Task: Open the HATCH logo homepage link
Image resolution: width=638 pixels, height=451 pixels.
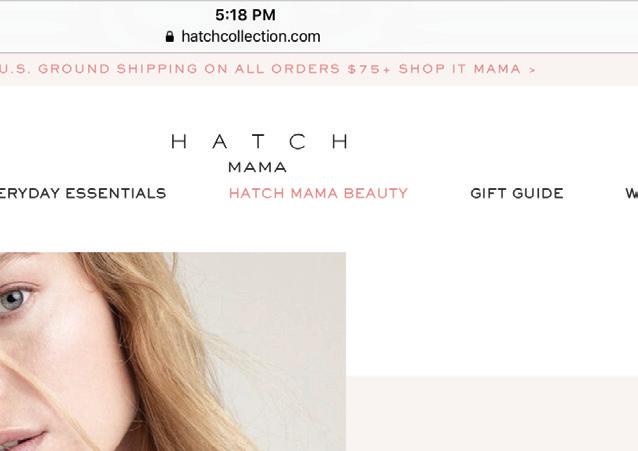Action: pyautogui.click(x=260, y=142)
